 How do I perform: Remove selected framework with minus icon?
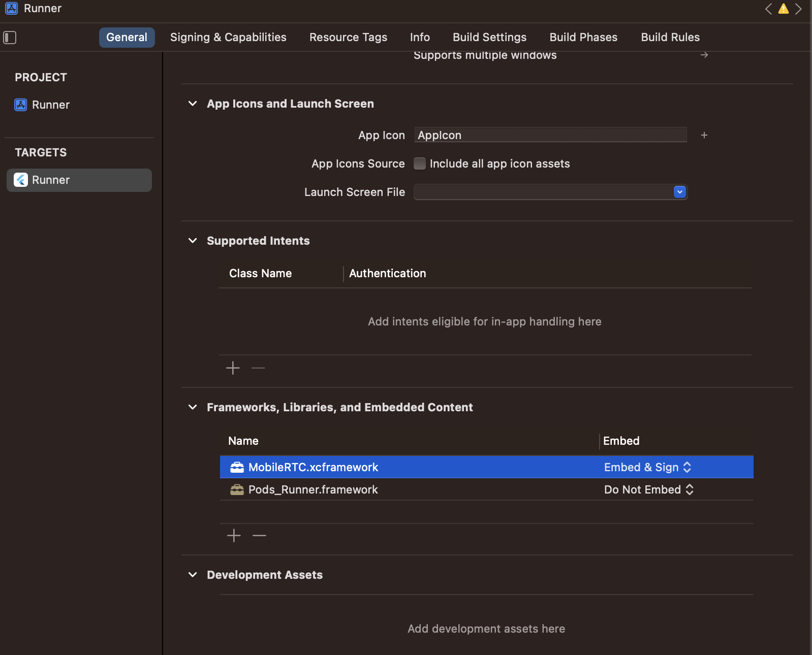(259, 535)
